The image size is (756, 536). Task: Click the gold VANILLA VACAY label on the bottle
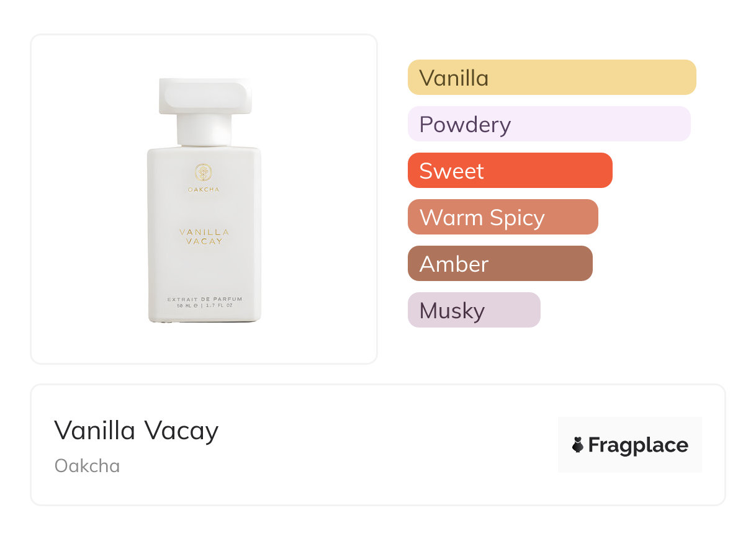(204, 236)
